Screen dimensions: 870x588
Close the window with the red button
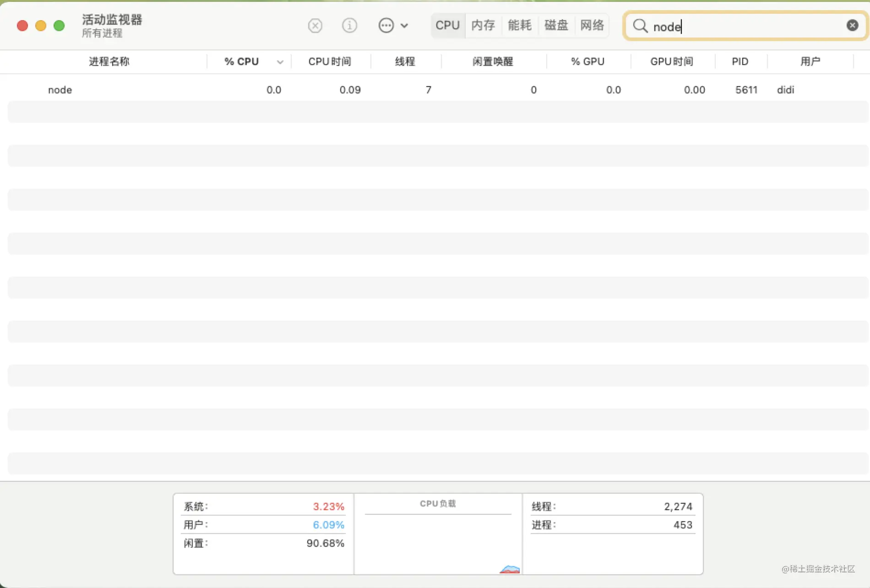coord(22,26)
